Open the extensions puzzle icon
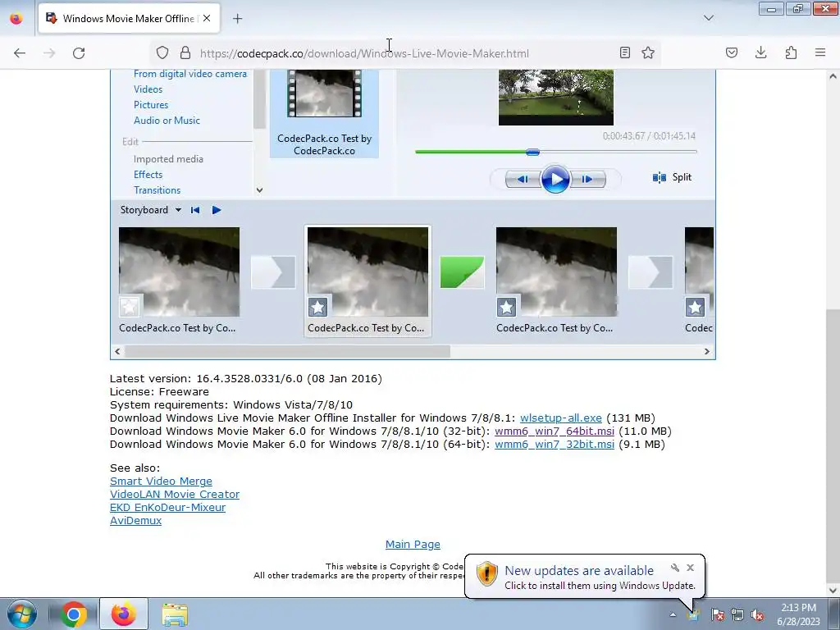Screen dimensions: 840x630 [x=791, y=52]
